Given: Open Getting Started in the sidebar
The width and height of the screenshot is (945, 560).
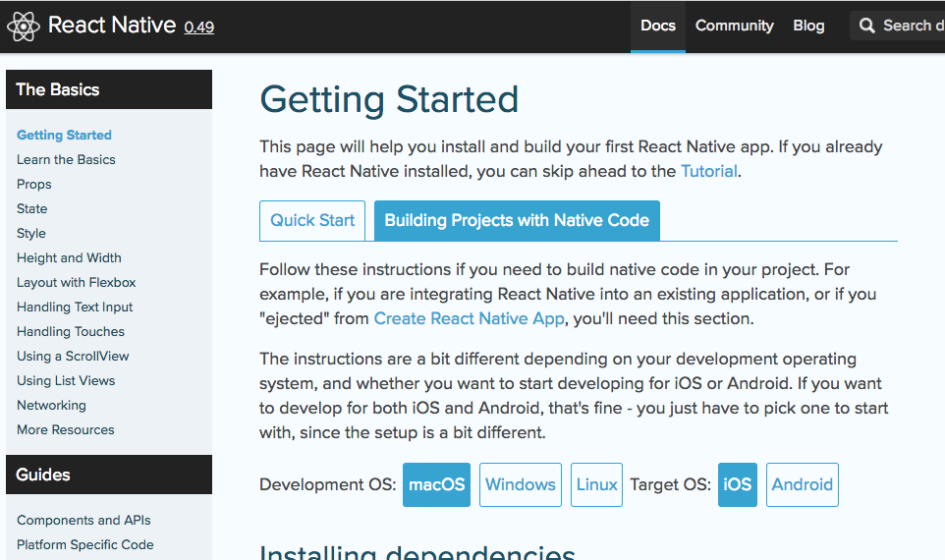Looking at the screenshot, I should [64, 135].
